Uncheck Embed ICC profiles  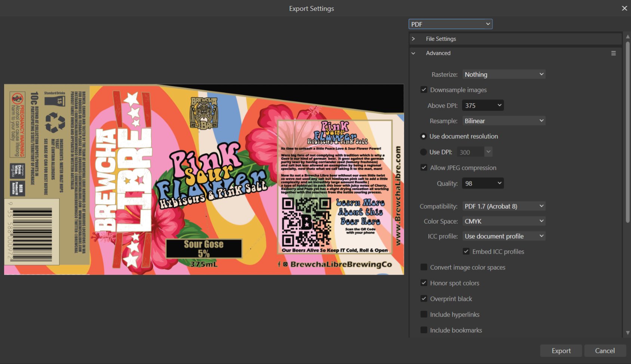coord(466,252)
